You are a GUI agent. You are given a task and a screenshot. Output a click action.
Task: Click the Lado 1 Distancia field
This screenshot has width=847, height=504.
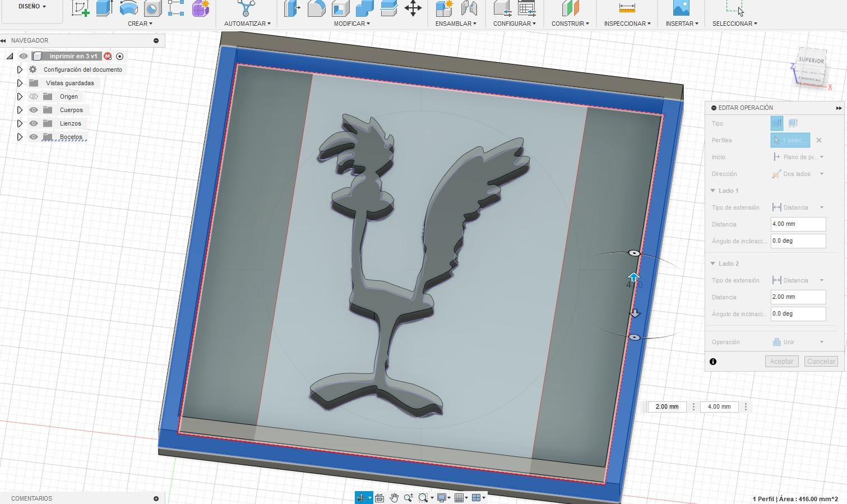click(798, 224)
